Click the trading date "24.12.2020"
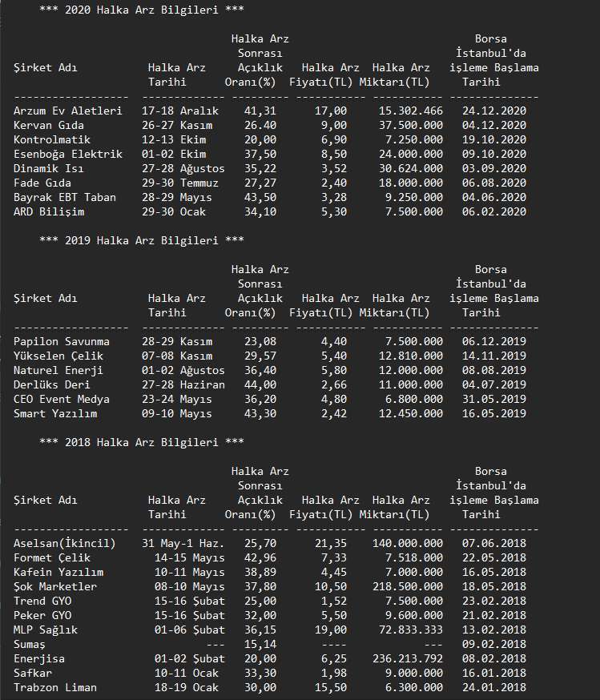 coord(494,111)
